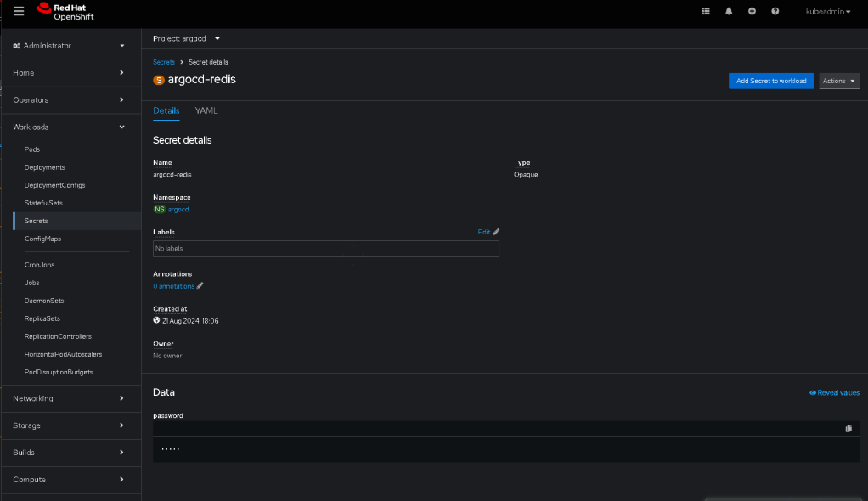The width and height of the screenshot is (868, 501).
Task: Open the Actions dropdown
Action: click(x=838, y=81)
